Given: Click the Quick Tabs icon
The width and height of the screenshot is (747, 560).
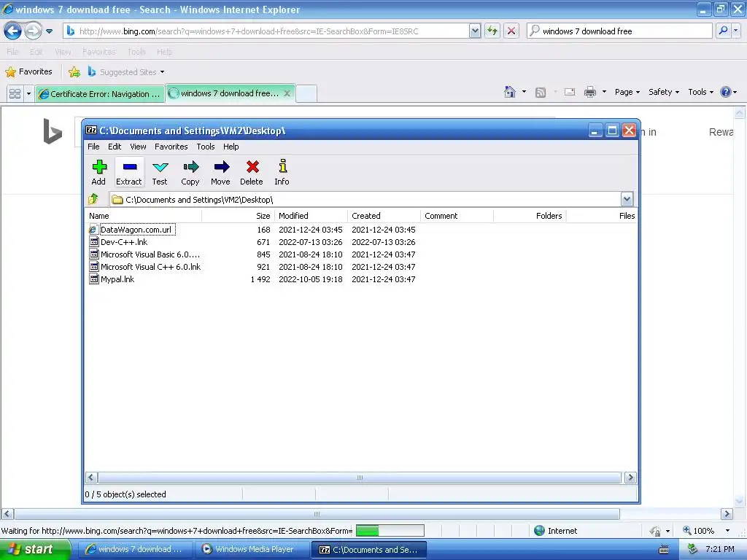Looking at the screenshot, I should tap(15, 94).
